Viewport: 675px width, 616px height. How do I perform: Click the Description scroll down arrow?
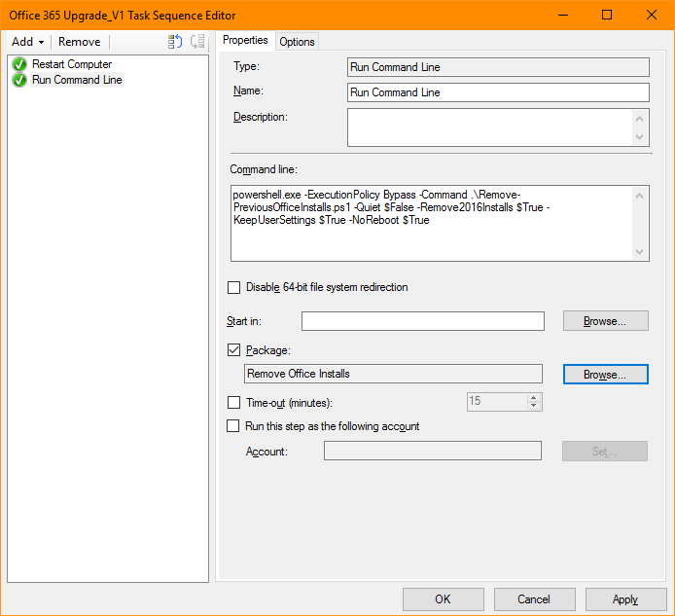pyautogui.click(x=639, y=137)
